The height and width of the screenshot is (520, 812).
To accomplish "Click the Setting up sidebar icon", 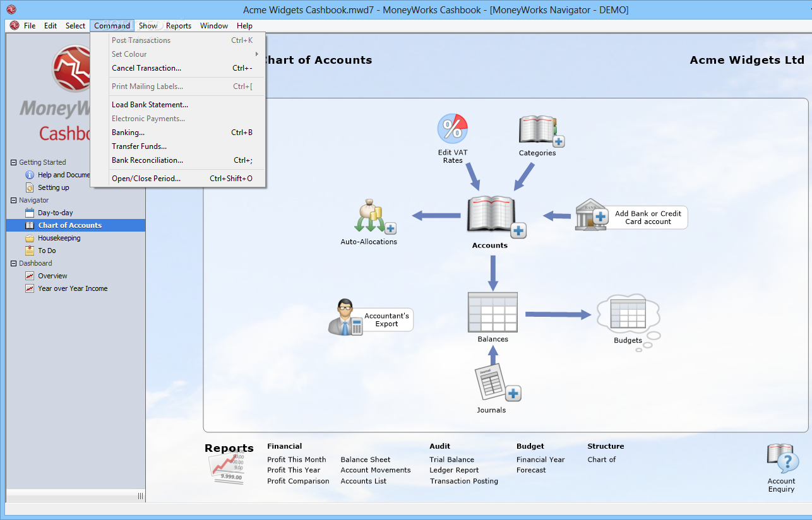I will click(x=30, y=187).
